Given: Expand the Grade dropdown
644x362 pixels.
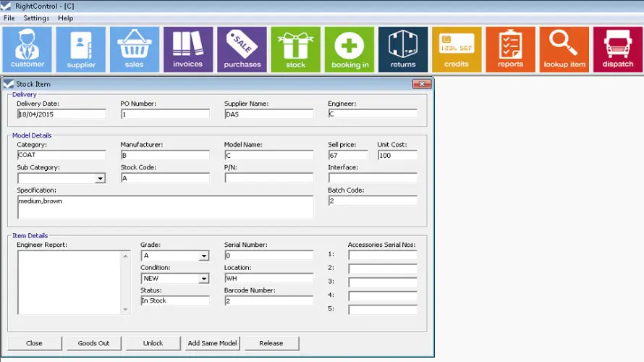Looking at the screenshot, I should coord(204,256).
